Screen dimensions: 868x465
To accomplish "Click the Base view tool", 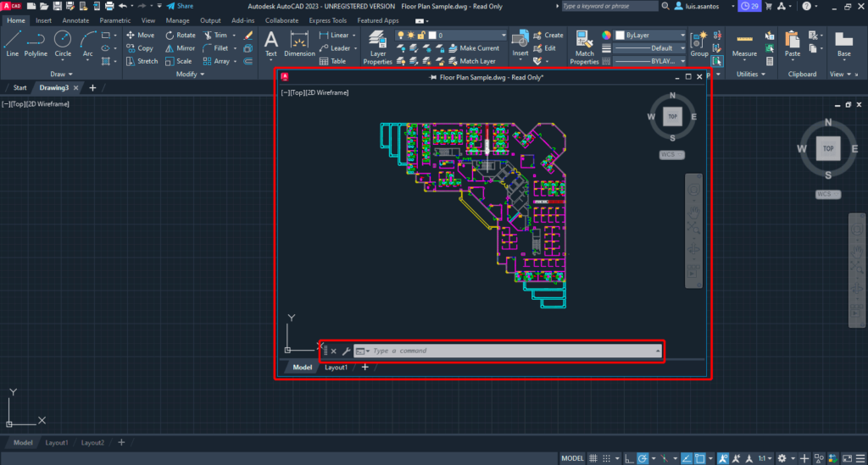I will pos(843,44).
